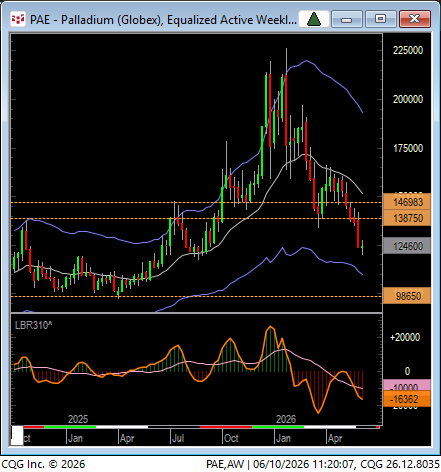
Task: Click the -16362 oscillator value label
Action: [x=407, y=399]
